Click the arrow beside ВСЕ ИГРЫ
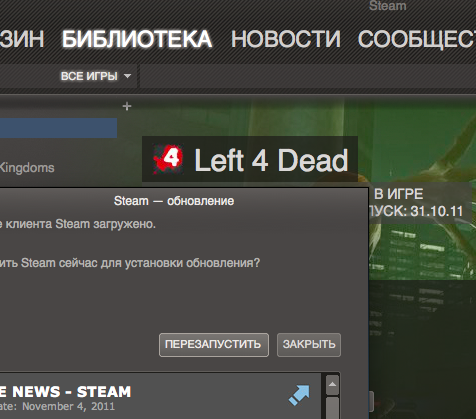Viewport: 476px width, 419px height. [x=127, y=76]
